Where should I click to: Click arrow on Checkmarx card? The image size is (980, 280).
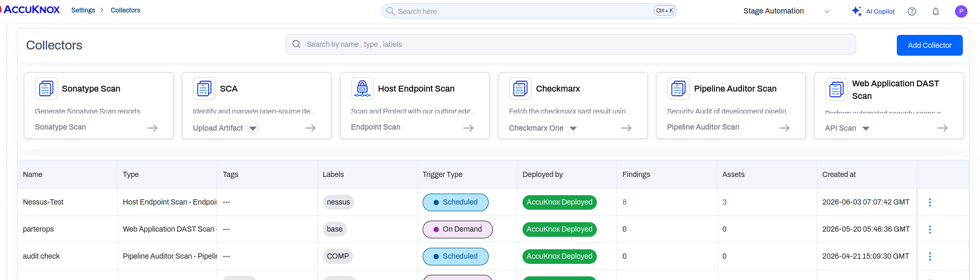click(x=626, y=128)
